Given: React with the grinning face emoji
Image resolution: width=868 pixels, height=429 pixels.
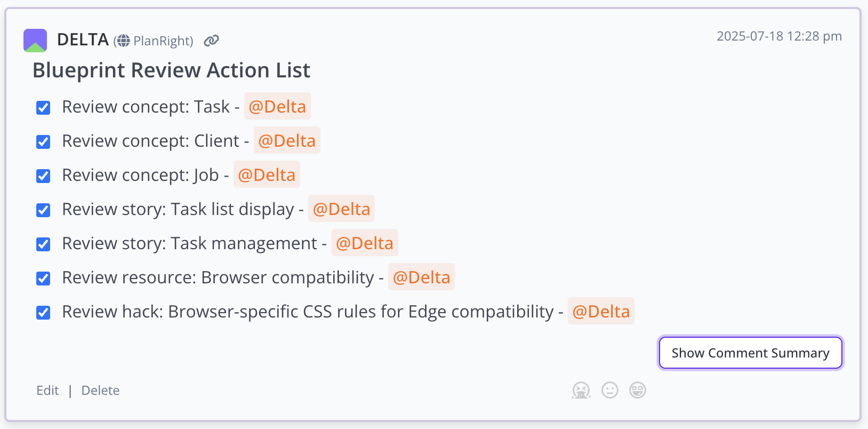Looking at the screenshot, I should click(638, 391).
